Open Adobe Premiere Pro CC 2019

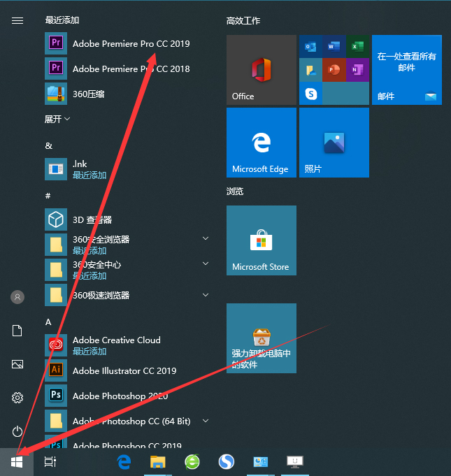(131, 43)
